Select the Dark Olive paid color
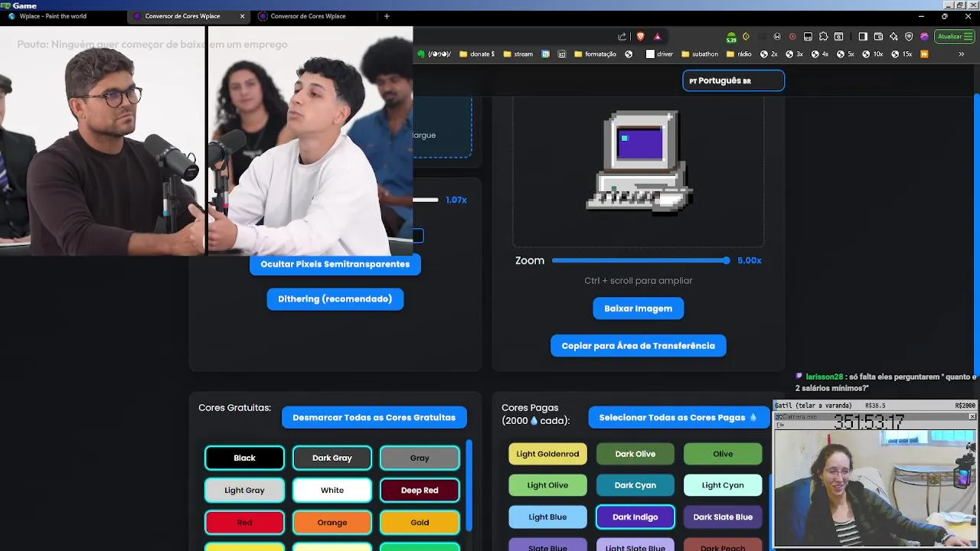Screen dimensions: 980x551 [x=635, y=454]
